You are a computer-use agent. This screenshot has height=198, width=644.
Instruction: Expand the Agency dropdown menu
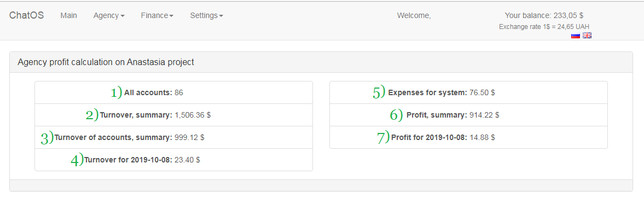(x=109, y=16)
